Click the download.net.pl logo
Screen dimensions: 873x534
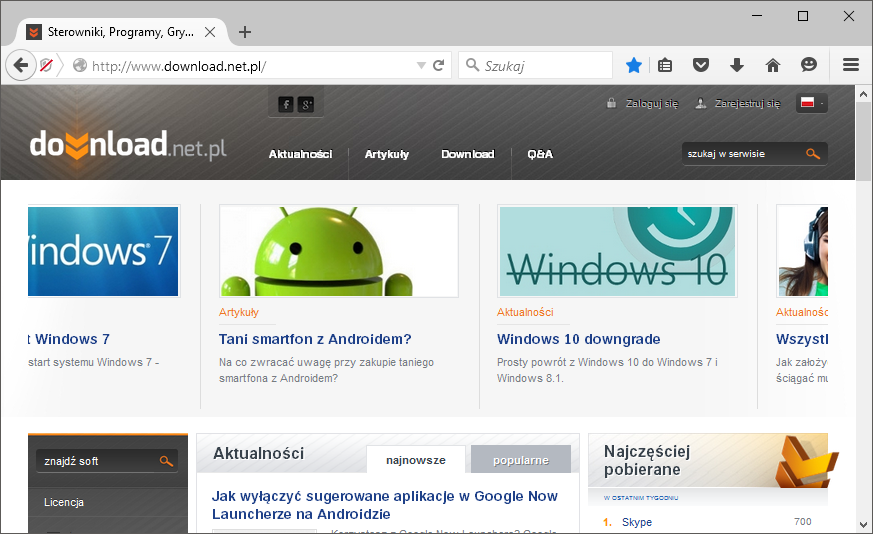pyautogui.click(x=128, y=145)
